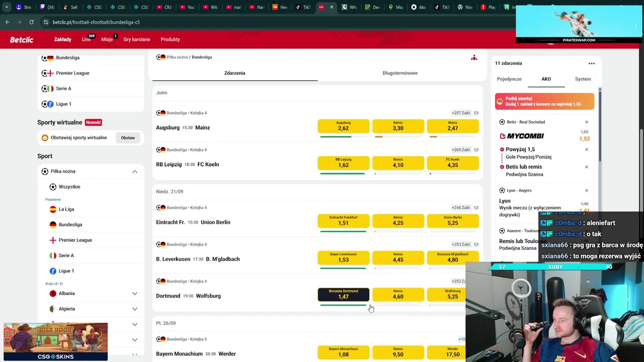Click stats icon for Augsburg Mainz match
This screenshot has width=644, height=362.
[476, 113]
